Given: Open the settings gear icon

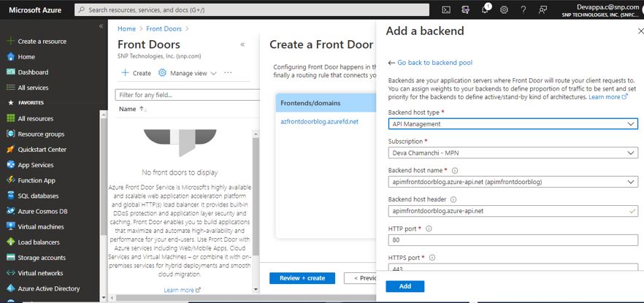Looking at the screenshot, I should click(504, 10).
